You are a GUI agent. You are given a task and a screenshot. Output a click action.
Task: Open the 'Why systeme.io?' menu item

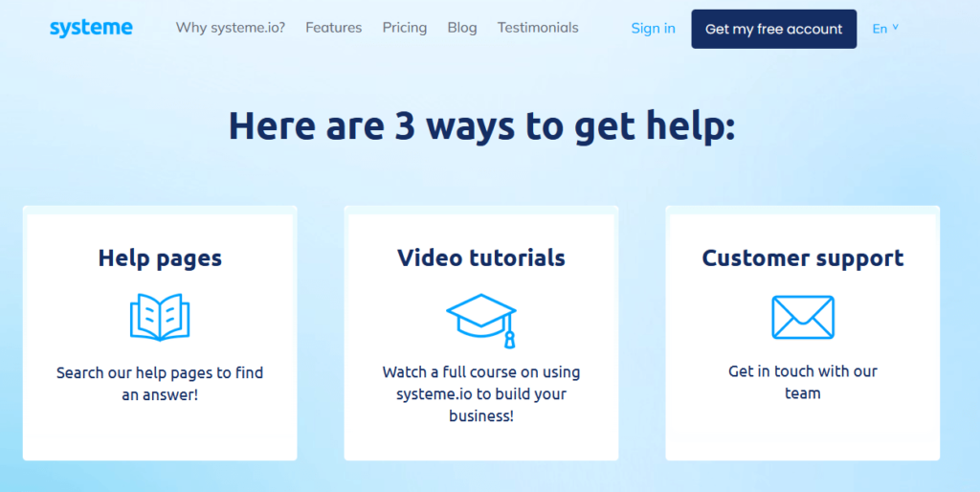(231, 28)
